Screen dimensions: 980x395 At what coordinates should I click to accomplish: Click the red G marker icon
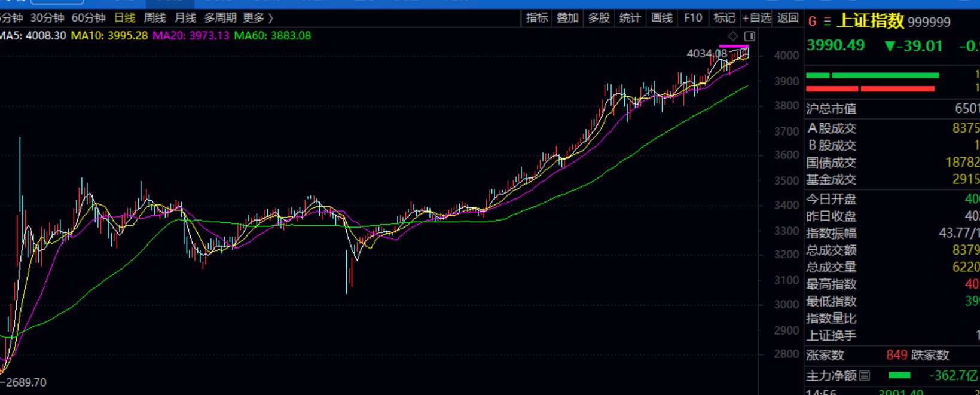812,22
